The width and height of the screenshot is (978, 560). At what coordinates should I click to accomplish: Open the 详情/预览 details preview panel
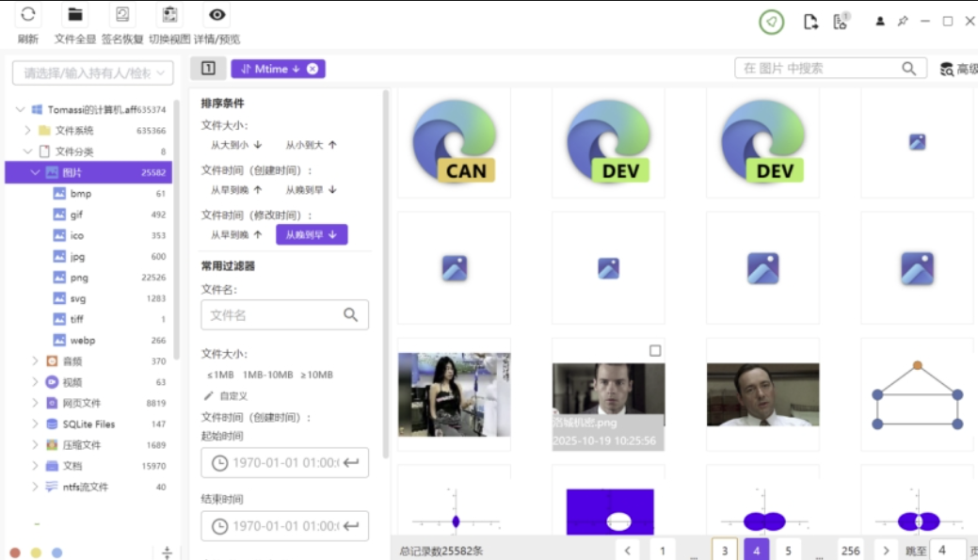click(216, 15)
